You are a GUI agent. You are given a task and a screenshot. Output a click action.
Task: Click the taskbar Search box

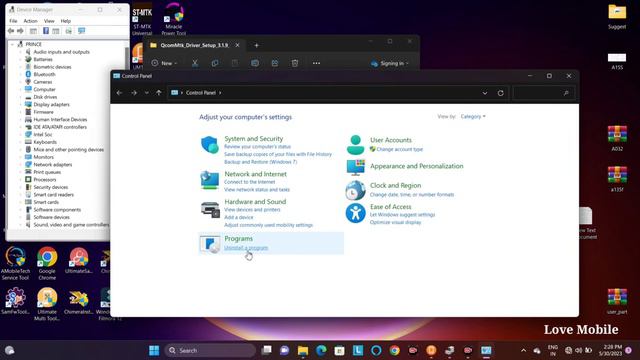click(x=210, y=350)
